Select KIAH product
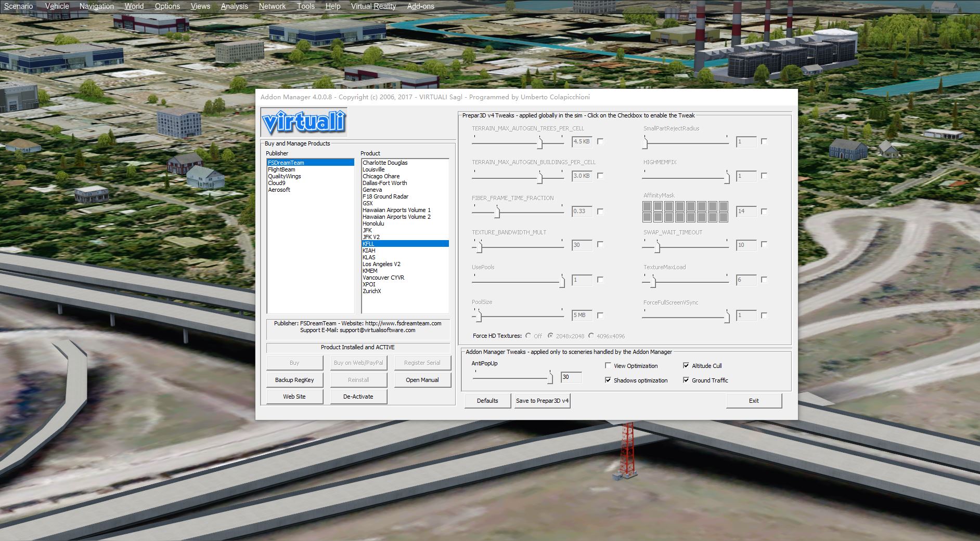The height and width of the screenshot is (541, 980). point(405,250)
